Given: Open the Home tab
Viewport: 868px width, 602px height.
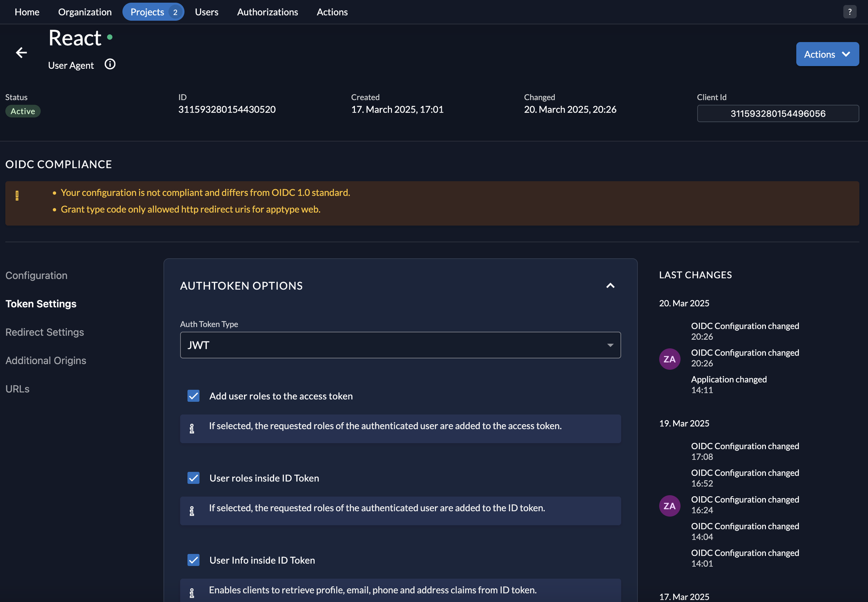Looking at the screenshot, I should coord(27,12).
